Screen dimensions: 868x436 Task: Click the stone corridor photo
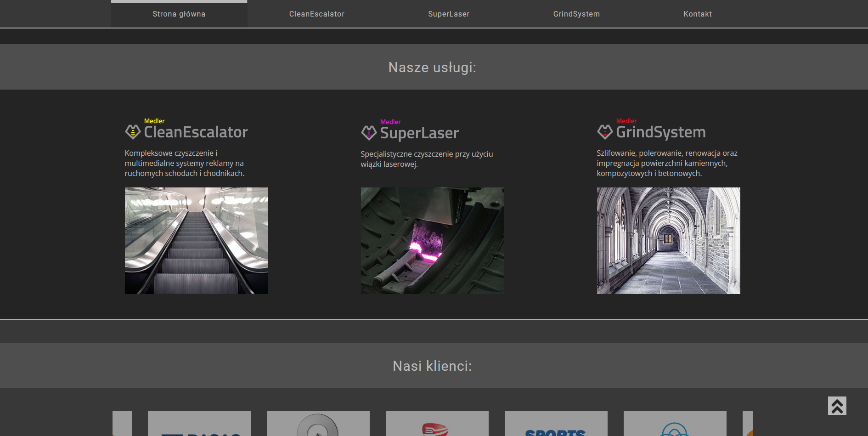tap(668, 240)
